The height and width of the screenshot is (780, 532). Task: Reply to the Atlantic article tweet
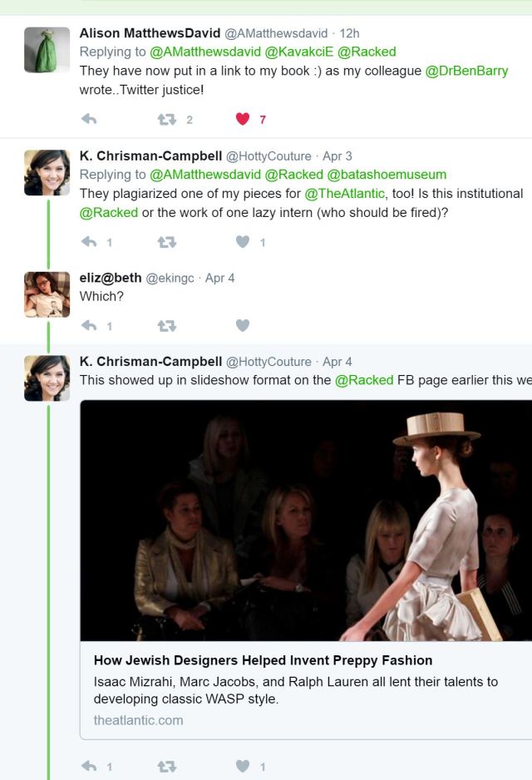pos(89,766)
